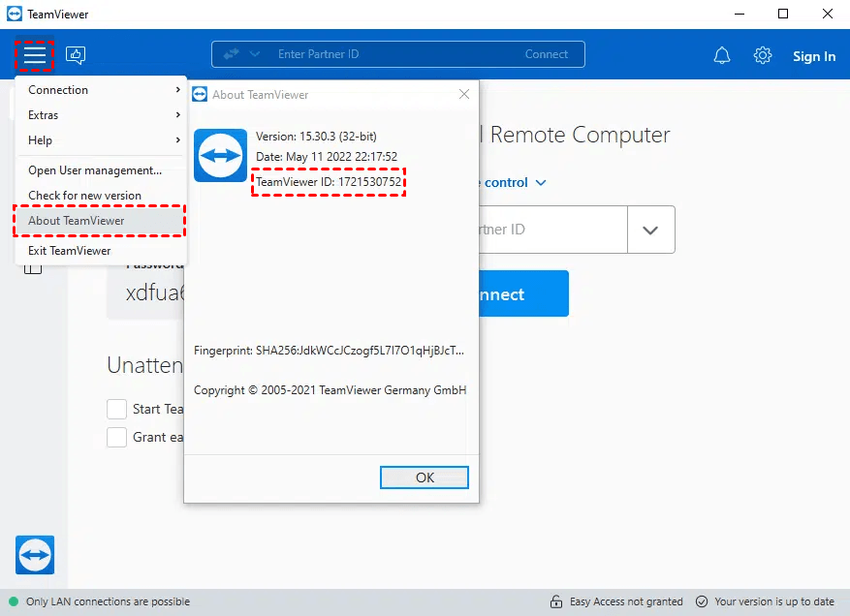
Task: Select About TeamViewer menu entry
Action: (101, 221)
